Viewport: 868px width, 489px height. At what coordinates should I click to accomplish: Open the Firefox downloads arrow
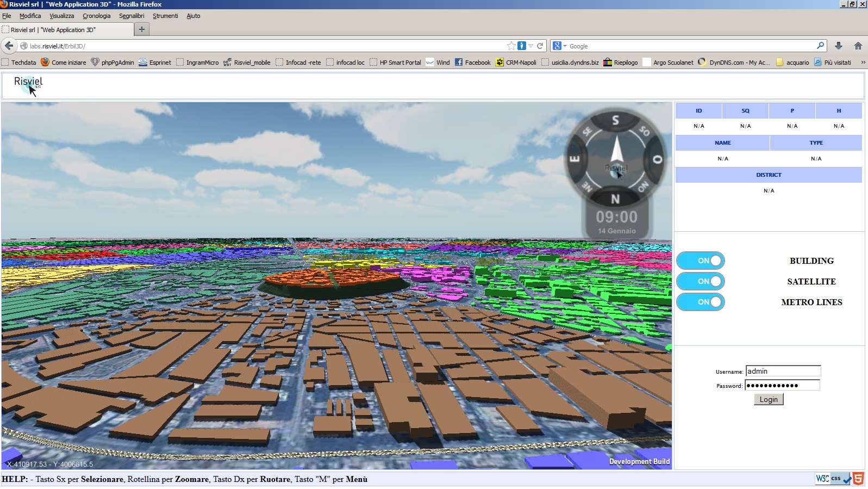pyautogui.click(x=839, y=46)
